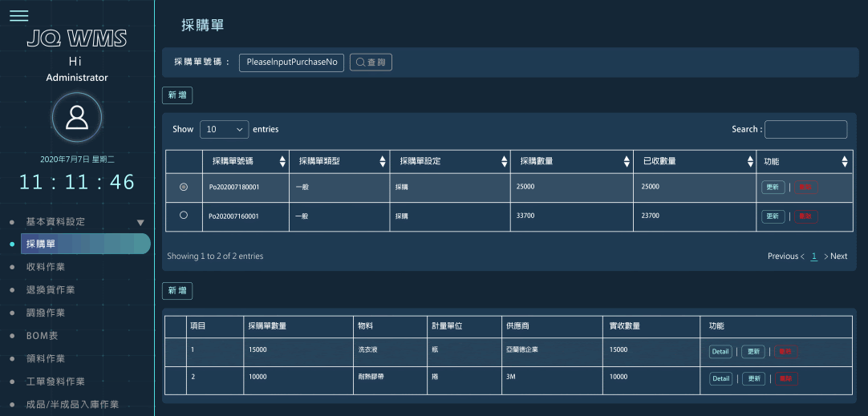Click the Po202007180001 cell

(x=245, y=187)
